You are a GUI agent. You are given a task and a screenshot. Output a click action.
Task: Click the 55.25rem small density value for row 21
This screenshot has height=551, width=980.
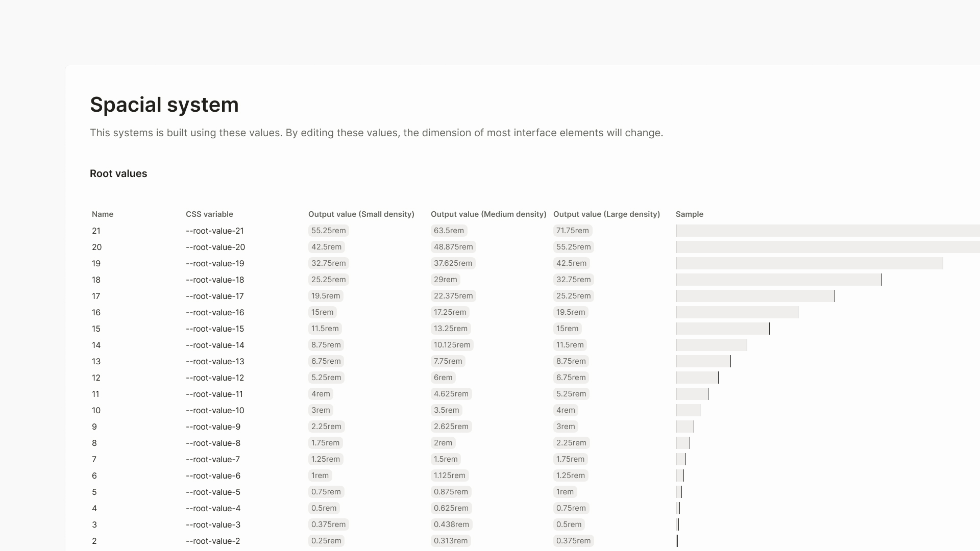click(328, 231)
